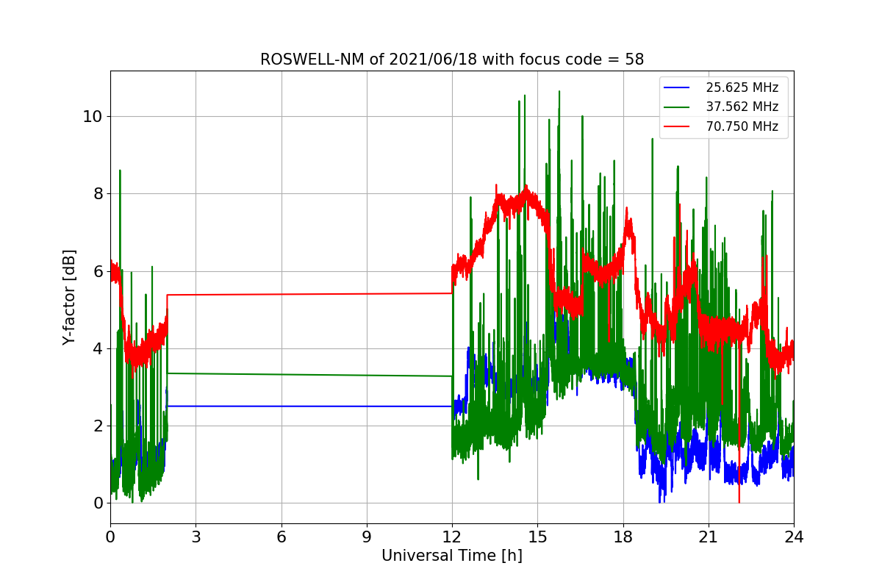Click x-axis tick label 21

tap(709, 537)
